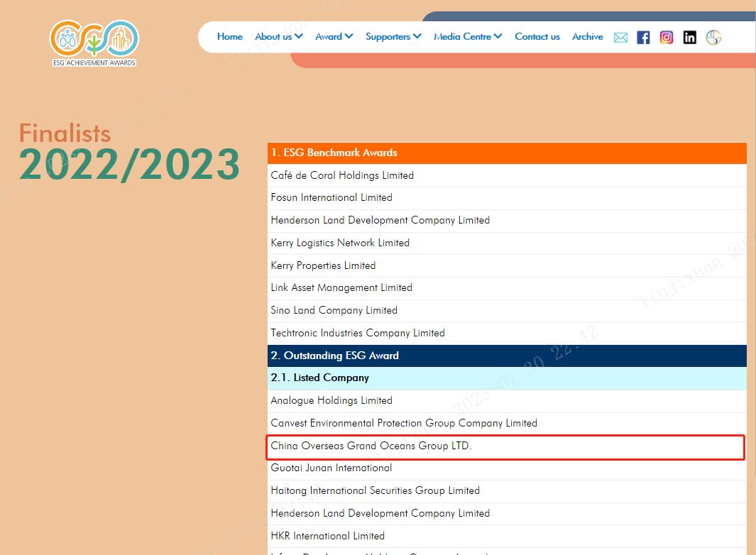Expand the Award dropdown menu

(x=334, y=37)
